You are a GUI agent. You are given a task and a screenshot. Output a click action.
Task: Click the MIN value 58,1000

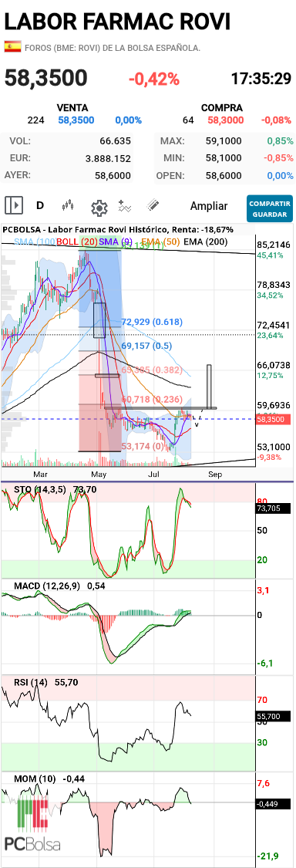tap(223, 158)
